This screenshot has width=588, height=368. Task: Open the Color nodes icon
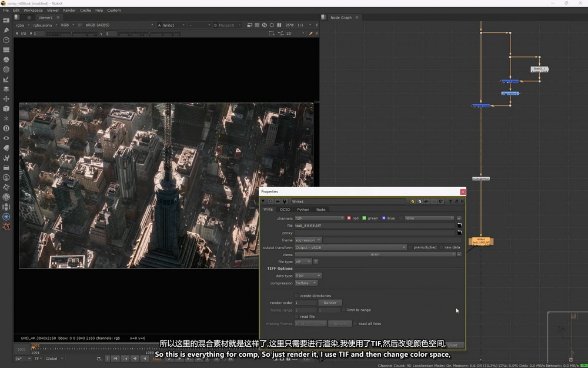click(x=6, y=59)
